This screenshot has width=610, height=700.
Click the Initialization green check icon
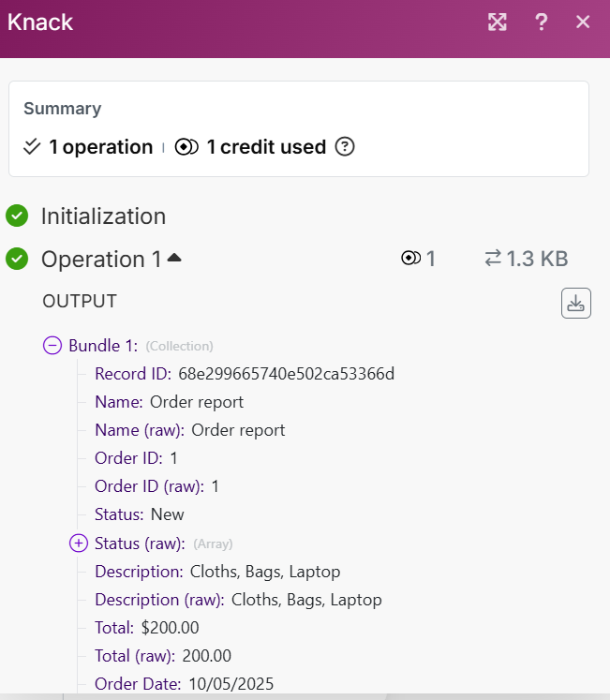click(x=17, y=216)
